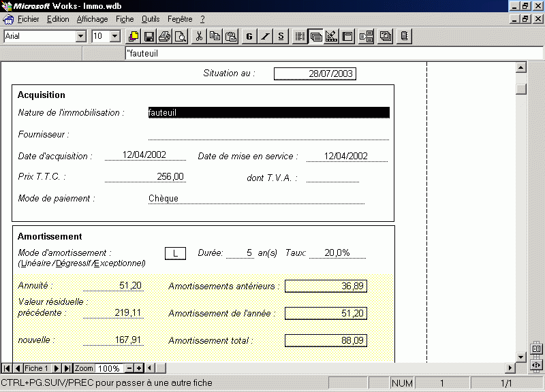The image size is (545, 392).
Task: Open Filters with the question-mark cards icon
Action: [385, 36]
